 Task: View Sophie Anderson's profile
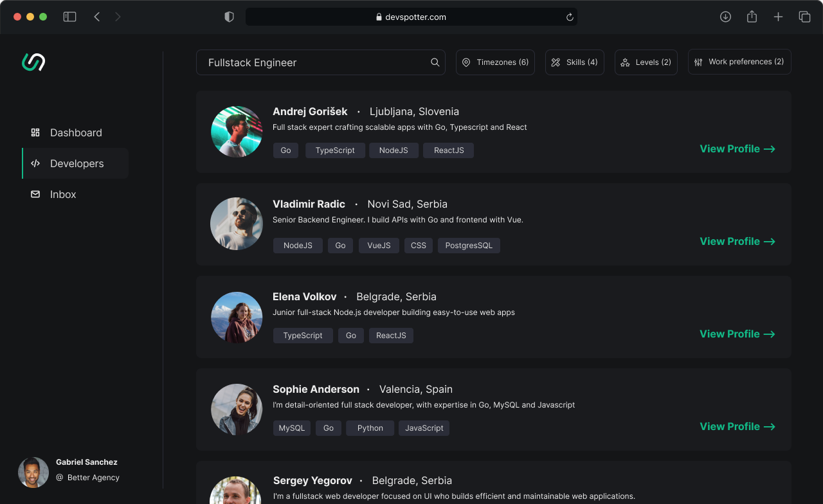(737, 426)
